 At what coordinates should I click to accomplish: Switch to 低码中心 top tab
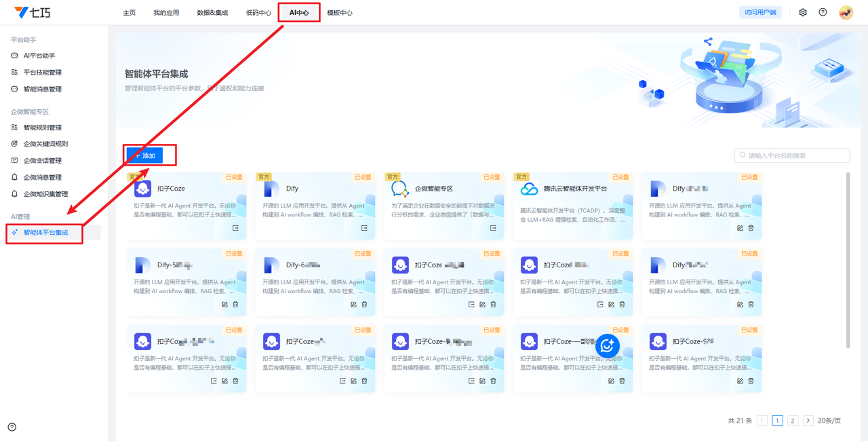click(x=258, y=13)
